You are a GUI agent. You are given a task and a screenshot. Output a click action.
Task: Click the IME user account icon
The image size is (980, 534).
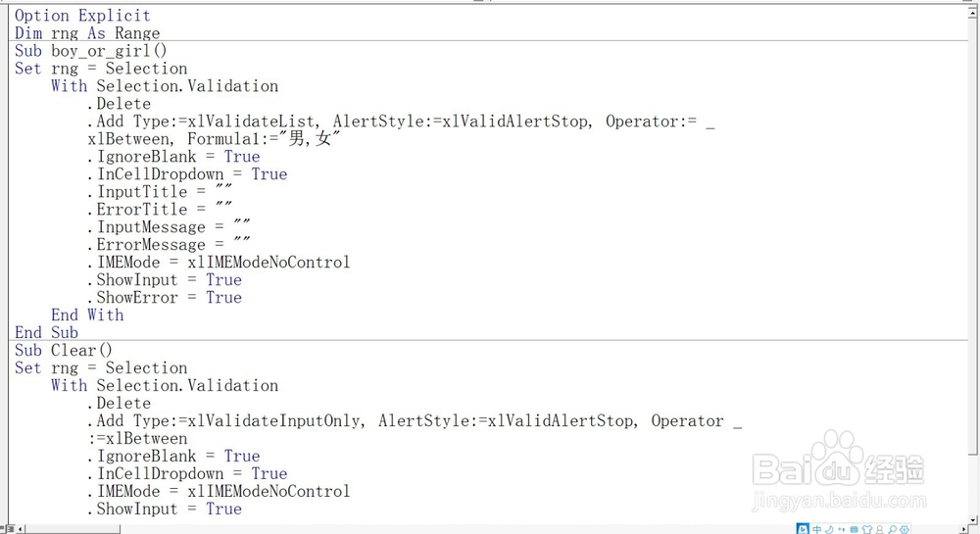point(877,529)
